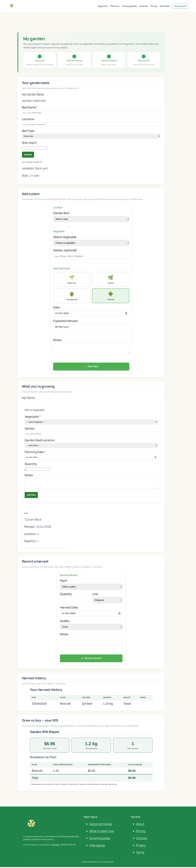Open the calendar picker icon in the Date field
196x868 pixels.
[x=126, y=313]
